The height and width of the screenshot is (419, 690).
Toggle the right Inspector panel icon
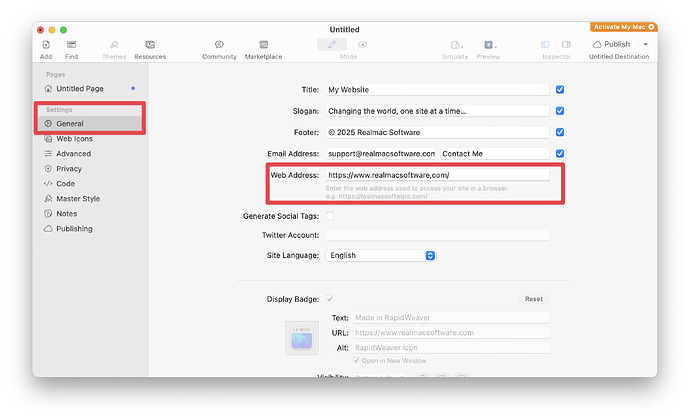(x=566, y=44)
